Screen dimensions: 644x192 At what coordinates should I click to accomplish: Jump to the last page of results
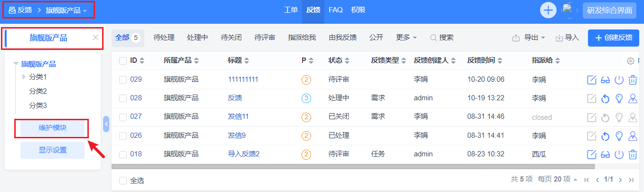click(631, 180)
